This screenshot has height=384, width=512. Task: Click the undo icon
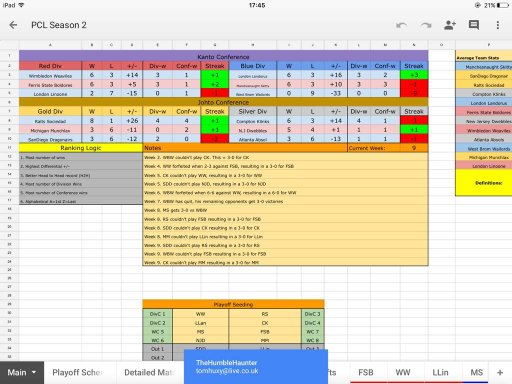click(401, 25)
